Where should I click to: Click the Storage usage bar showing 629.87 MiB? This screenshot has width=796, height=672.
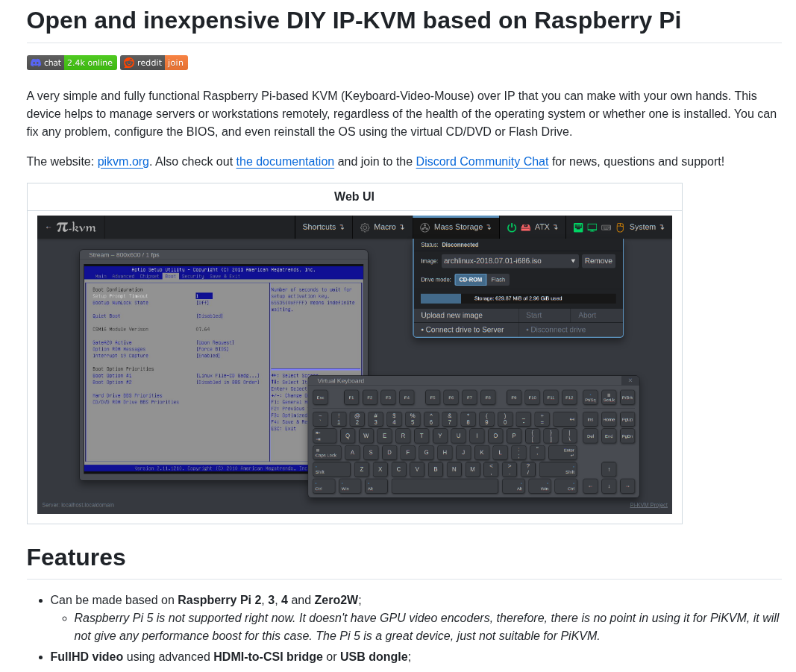[x=518, y=298]
